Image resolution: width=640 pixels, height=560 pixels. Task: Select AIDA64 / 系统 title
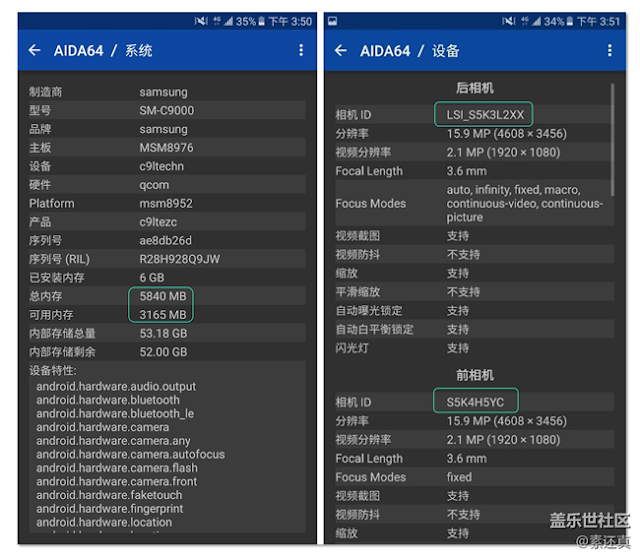103,51
